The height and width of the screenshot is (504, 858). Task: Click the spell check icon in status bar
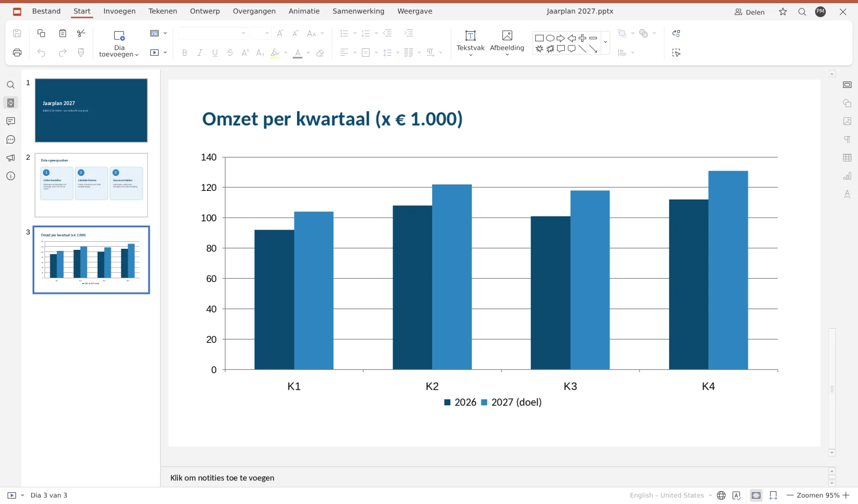[x=737, y=495]
